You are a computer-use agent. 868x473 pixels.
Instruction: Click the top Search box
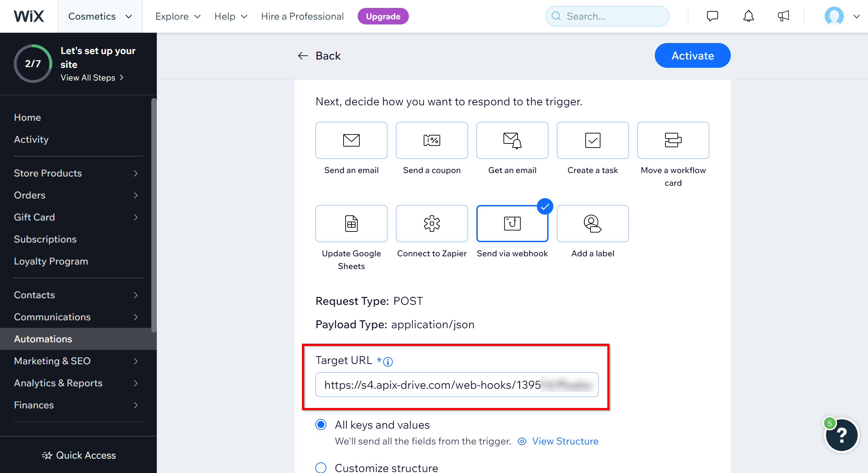607,16
